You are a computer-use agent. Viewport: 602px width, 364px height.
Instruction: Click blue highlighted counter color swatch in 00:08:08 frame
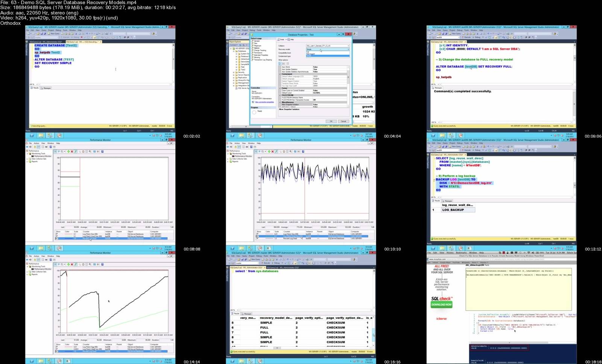[x=68, y=238]
